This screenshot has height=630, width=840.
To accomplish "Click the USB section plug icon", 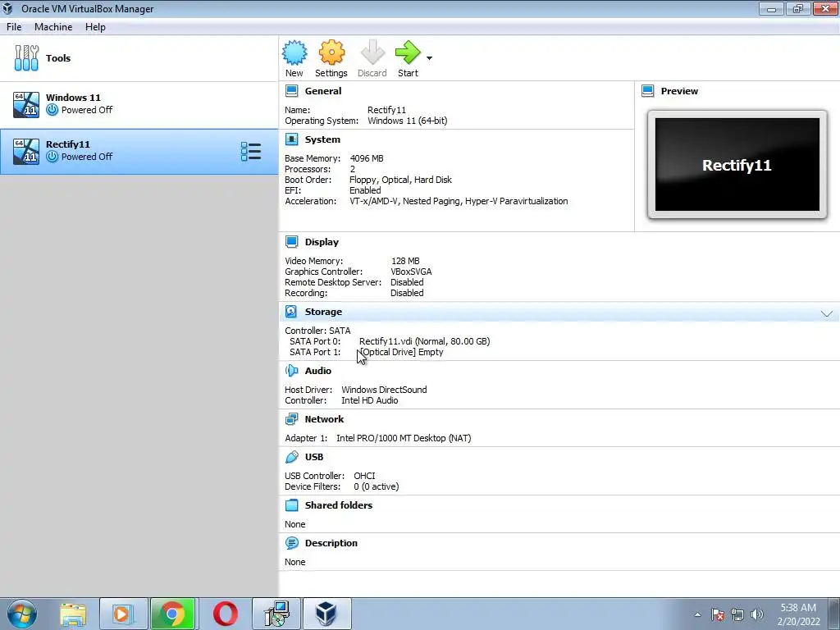I will pos(291,457).
